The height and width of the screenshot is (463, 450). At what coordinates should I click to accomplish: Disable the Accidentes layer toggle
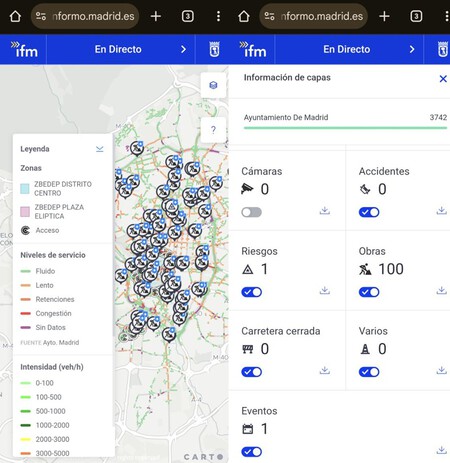tap(369, 212)
